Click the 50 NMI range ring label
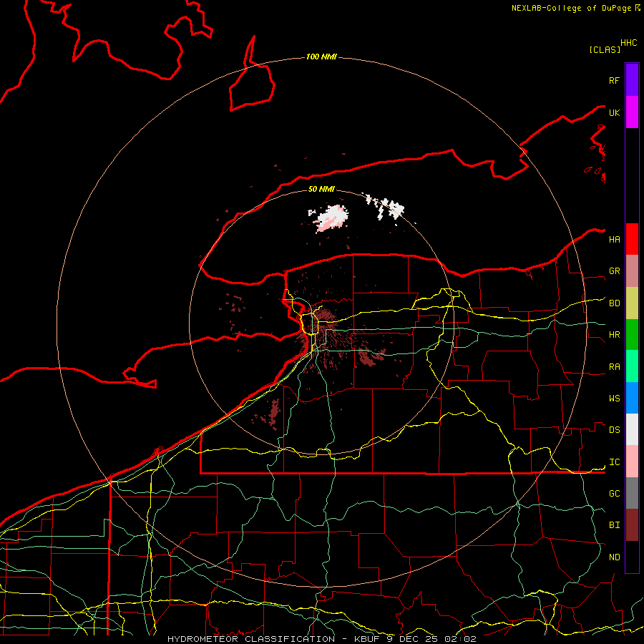The image size is (644, 644). pos(321,189)
